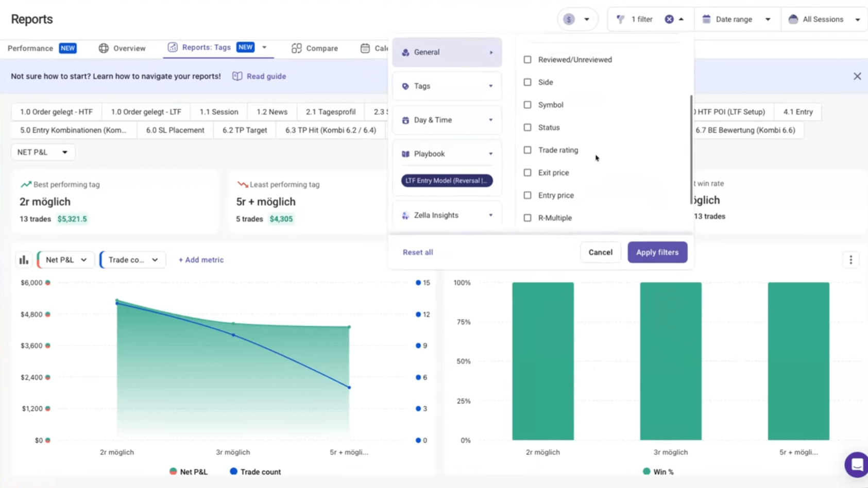This screenshot has height=488, width=868.
Task: Click the Overview globe icon
Action: pyautogui.click(x=104, y=48)
